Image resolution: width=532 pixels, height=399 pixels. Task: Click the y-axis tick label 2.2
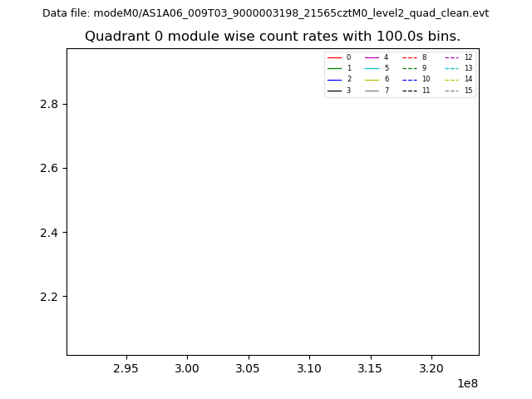point(47,297)
